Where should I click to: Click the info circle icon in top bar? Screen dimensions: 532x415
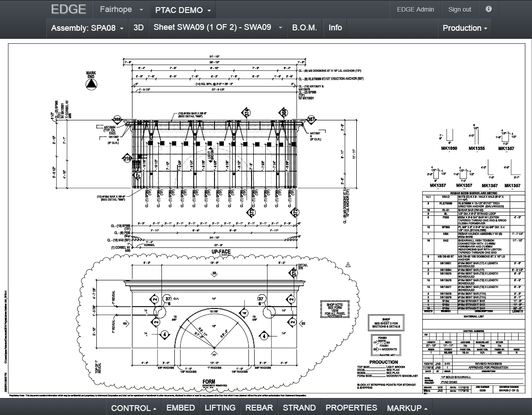coord(488,9)
